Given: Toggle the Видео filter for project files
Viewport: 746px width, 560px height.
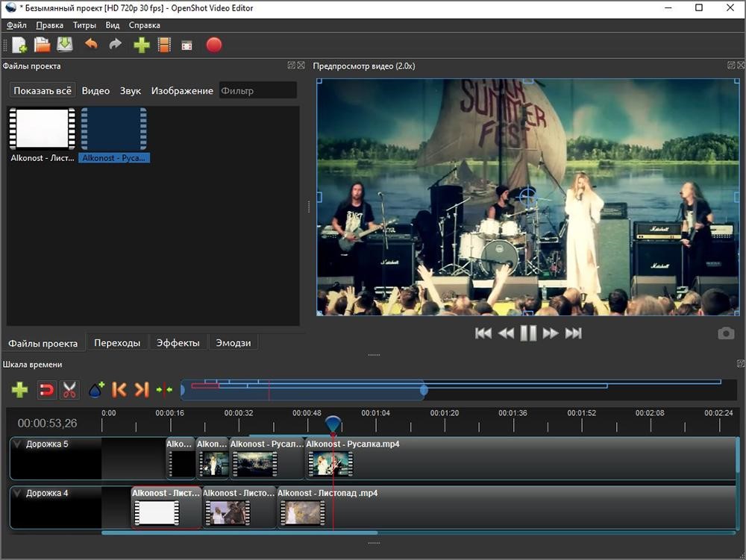Looking at the screenshot, I should [x=95, y=91].
